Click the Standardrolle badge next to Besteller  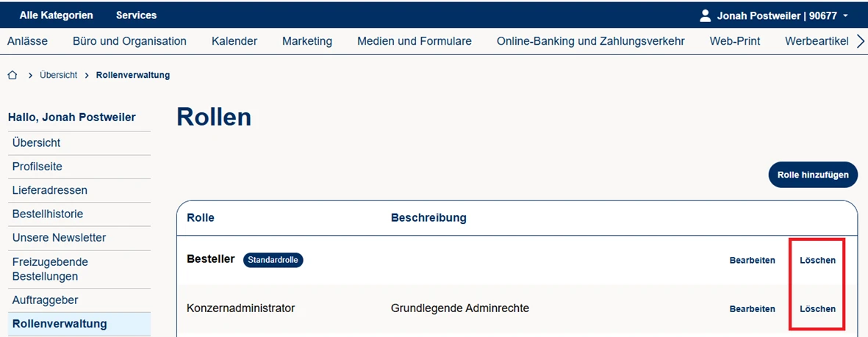(273, 260)
